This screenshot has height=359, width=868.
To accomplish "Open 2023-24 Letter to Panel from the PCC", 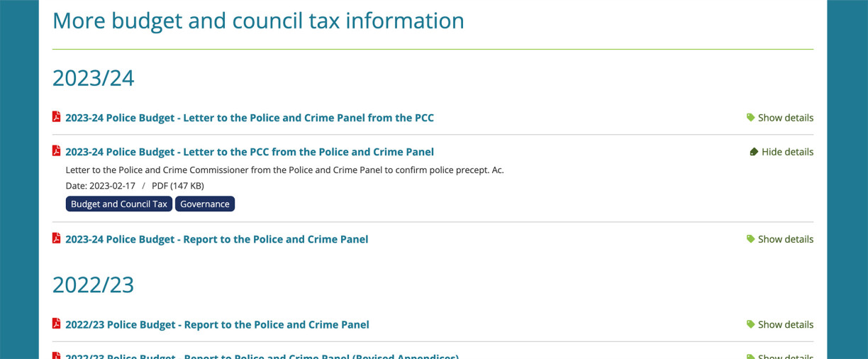I will (250, 118).
